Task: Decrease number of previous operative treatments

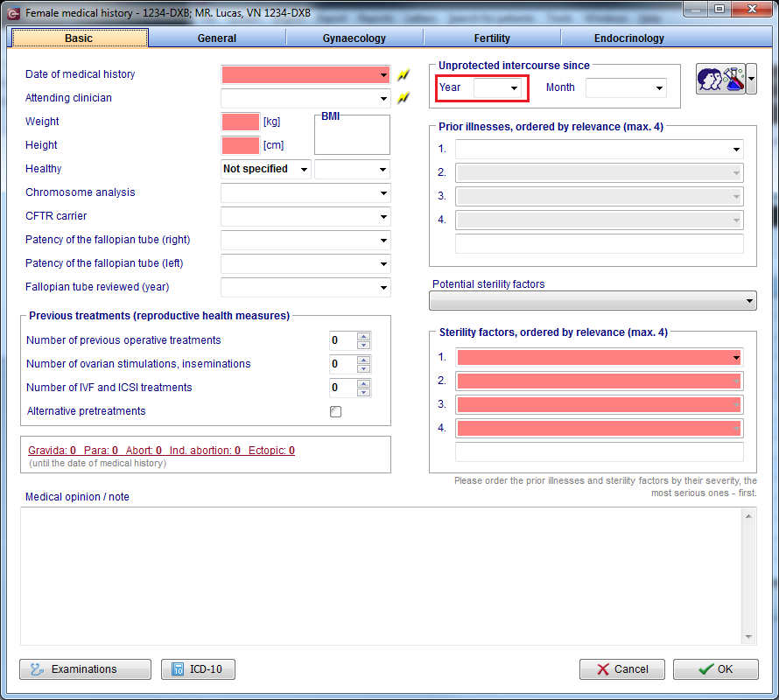Action: click(x=363, y=345)
